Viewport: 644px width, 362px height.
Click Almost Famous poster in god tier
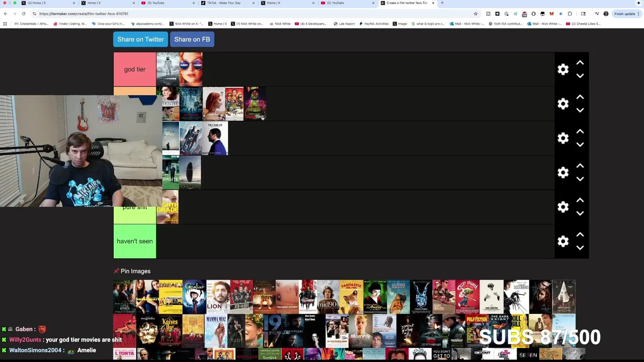click(191, 69)
